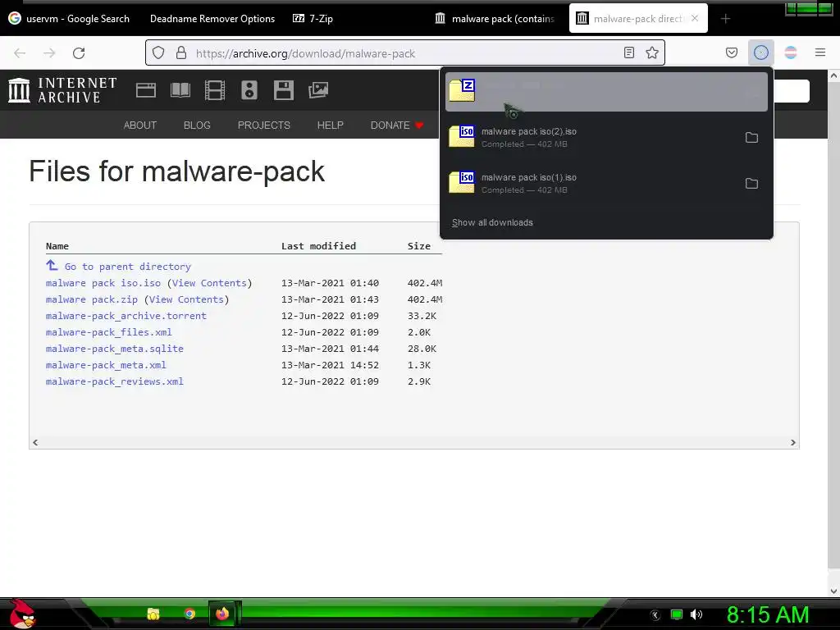Click the vertical scrollbar up arrow
This screenshot has height=630, width=840.
pos(833,75)
